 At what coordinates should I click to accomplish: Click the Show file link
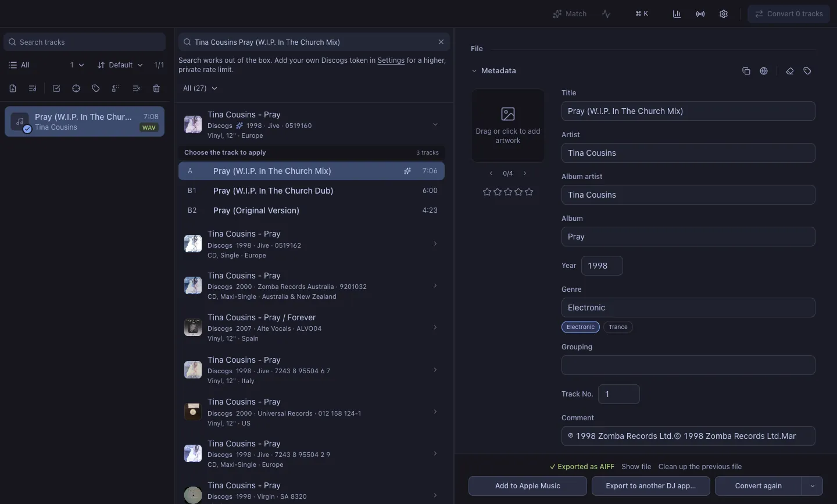[636, 467]
